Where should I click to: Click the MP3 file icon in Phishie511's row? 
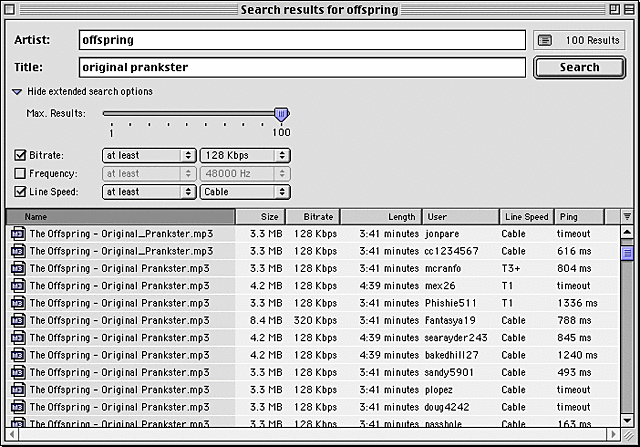tap(18, 303)
